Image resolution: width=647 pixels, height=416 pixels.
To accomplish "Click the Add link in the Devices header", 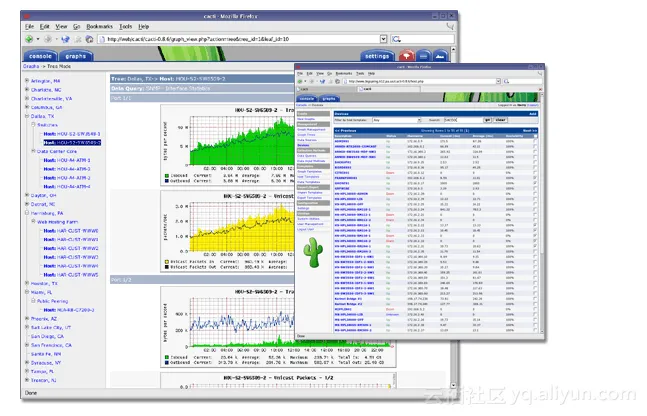I will point(532,114).
